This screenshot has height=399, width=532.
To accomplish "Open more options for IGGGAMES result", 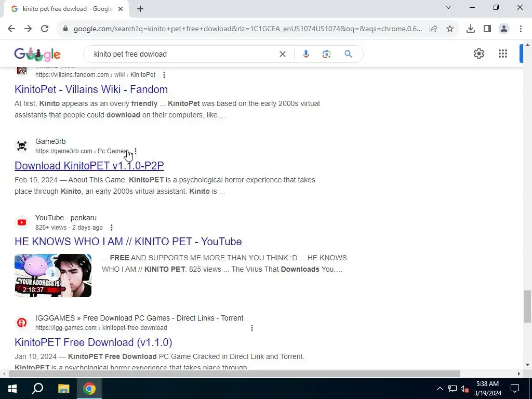I will tap(252, 328).
